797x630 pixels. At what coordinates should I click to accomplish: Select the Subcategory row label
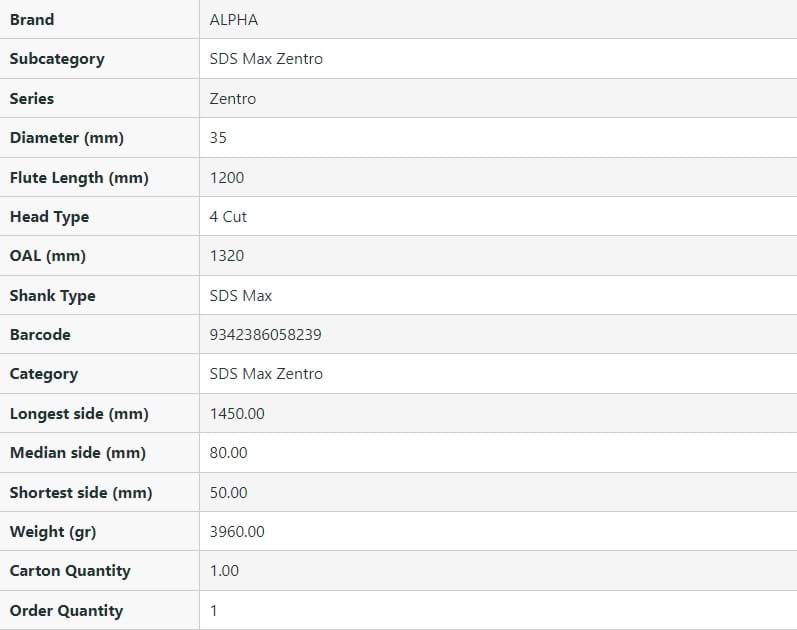(x=57, y=59)
